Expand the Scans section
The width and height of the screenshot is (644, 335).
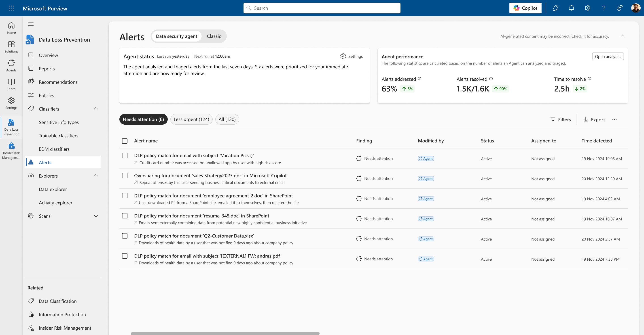pyautogui.click(x=96, y=216)
